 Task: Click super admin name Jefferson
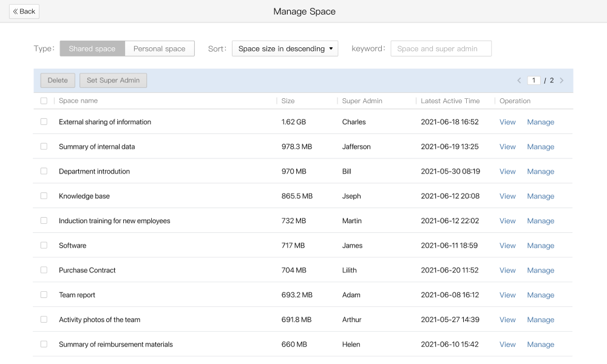click(x=356, y=147)
